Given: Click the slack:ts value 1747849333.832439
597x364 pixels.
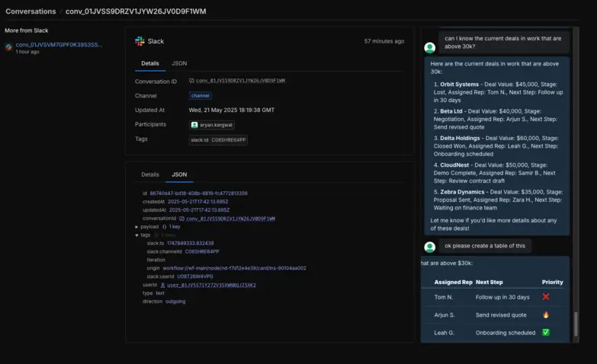Looking at the screenshot, I should coord(191,243).
